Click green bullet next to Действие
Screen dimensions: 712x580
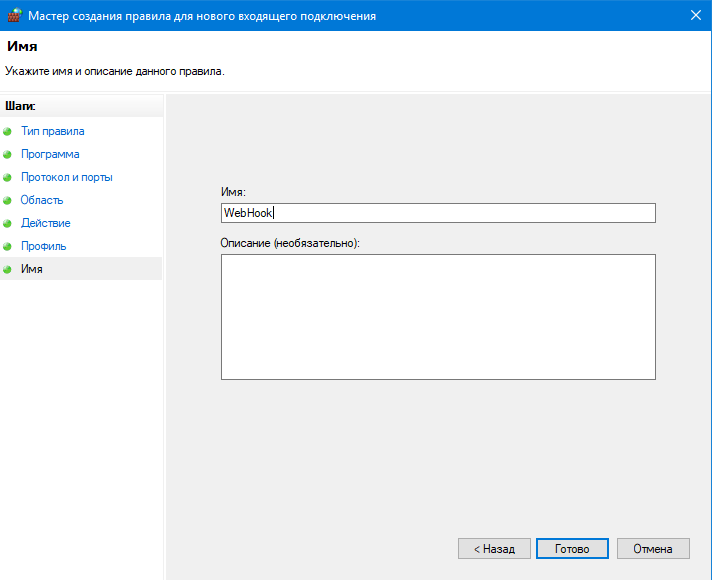click(x=8, y=224)
